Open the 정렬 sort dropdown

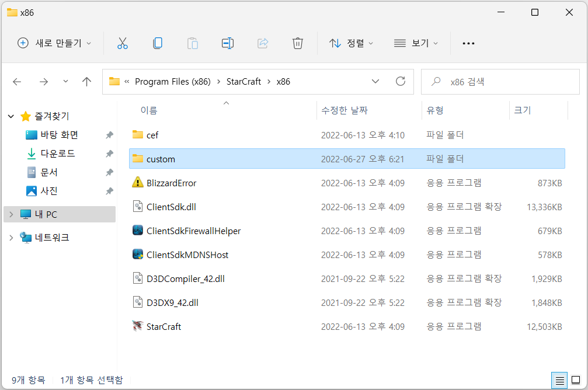(x=351, y=43)
